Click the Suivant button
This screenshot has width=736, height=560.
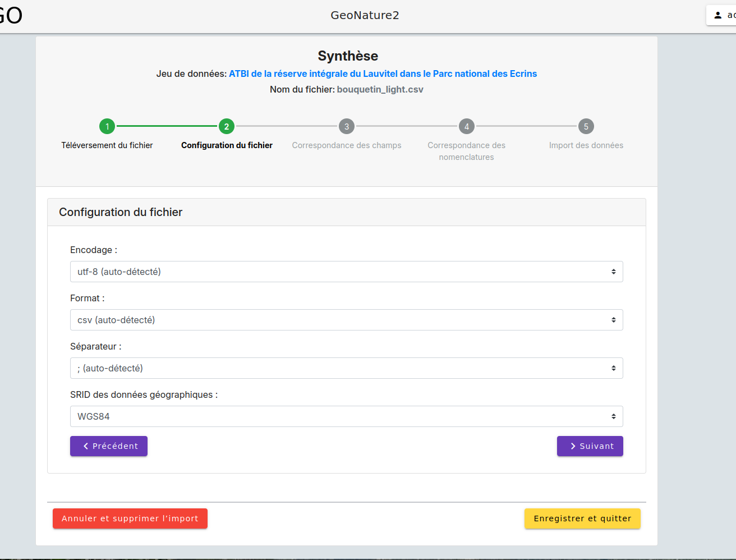click(590, 446)
